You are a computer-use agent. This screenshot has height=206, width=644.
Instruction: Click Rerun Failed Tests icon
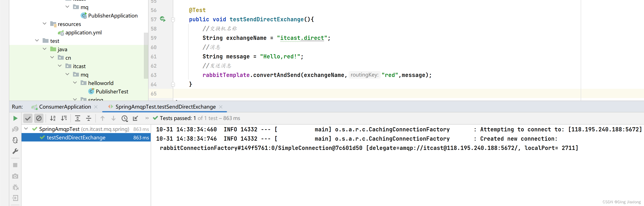coord(15,129)
